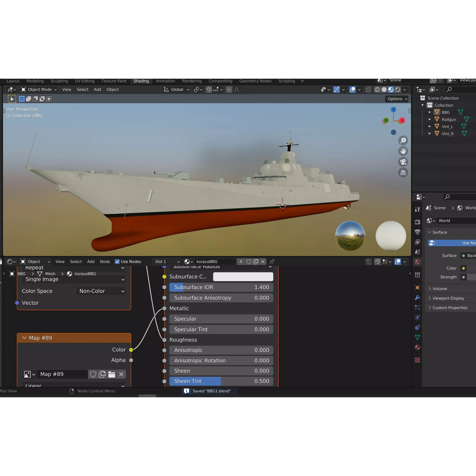Click the Sheen Tint slider field
Image resolution: width=476 pixels, height=476 pixels.
click(221, 381)
